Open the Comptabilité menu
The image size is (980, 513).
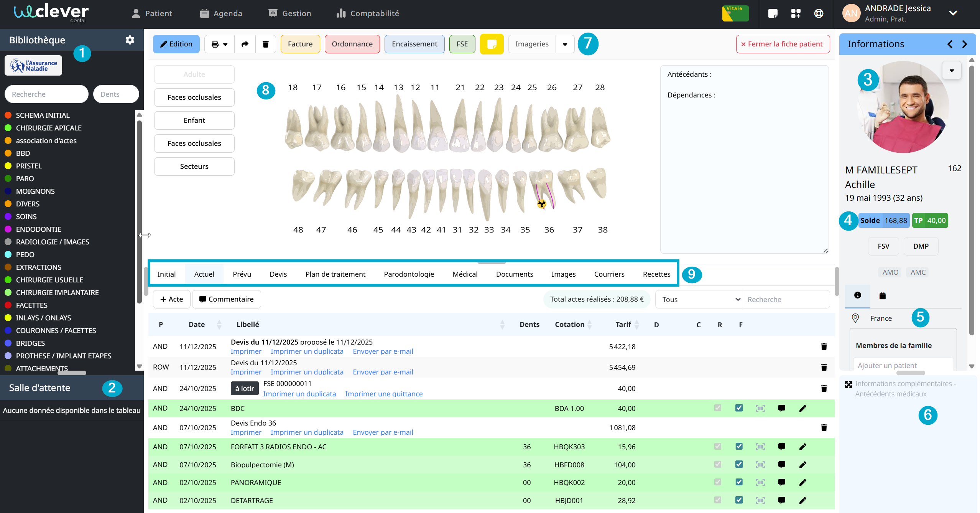click(x=368, y=13)
